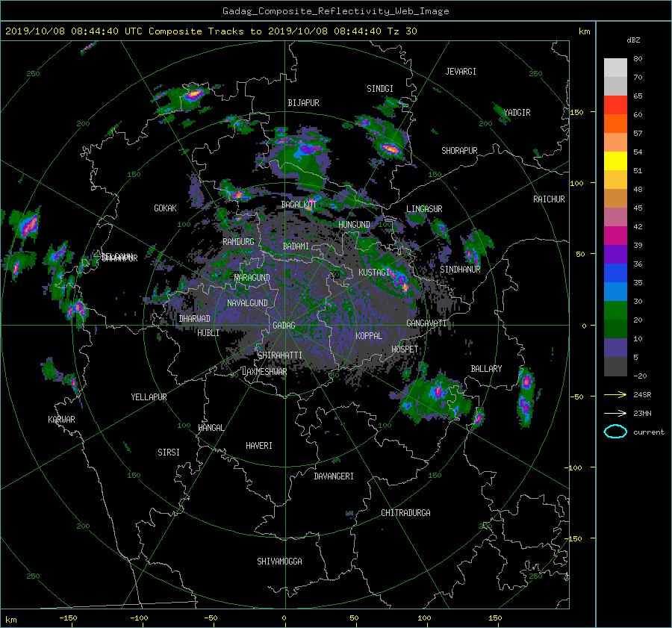Click the RAICHUR city label
This screenshot has height=628, width=672.
coord(549,199)
